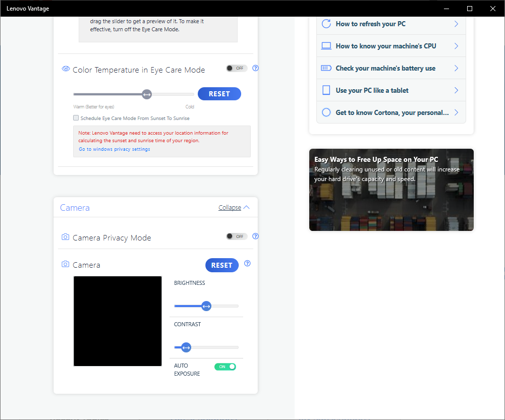
Task: Click the eye icon beside Color Temperature
Action: point(66,69)
